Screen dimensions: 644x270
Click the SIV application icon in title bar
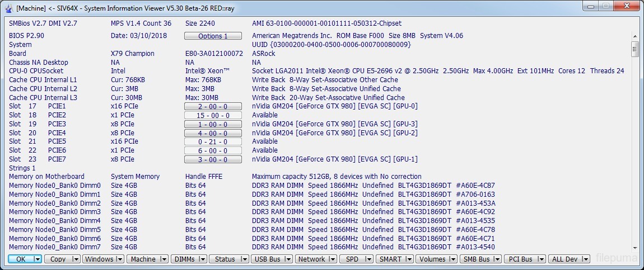pos(9,8)
